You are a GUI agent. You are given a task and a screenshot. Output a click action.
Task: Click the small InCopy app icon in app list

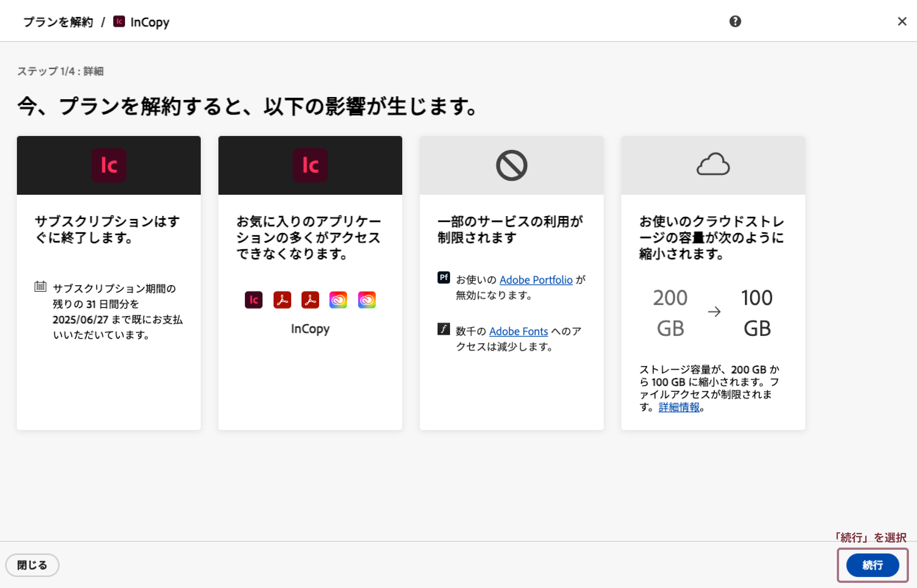pyautogui.click(x=254, y=300)
